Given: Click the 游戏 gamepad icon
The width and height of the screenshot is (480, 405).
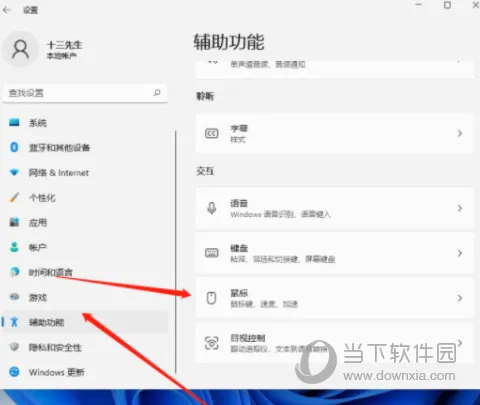Looking at the screenshot, I should [14, 297].
